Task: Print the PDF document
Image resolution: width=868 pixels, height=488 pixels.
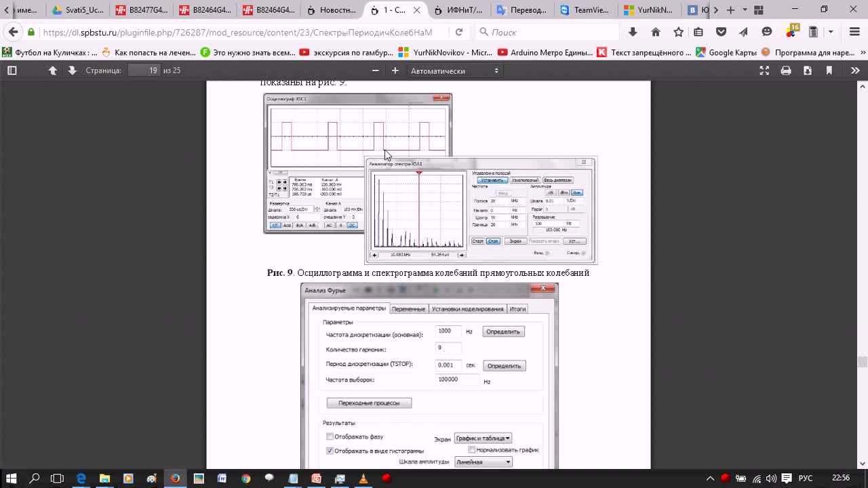Action: tap(786, 70)
